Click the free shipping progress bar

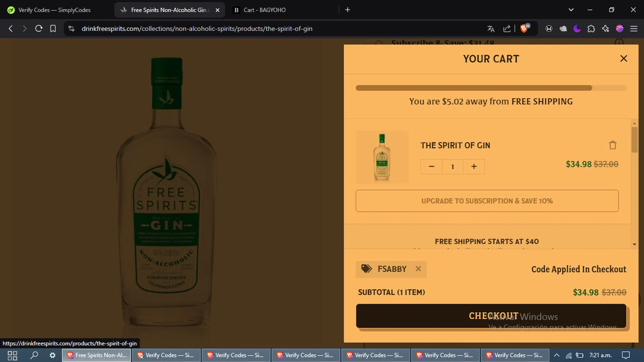tap(491, 88)
